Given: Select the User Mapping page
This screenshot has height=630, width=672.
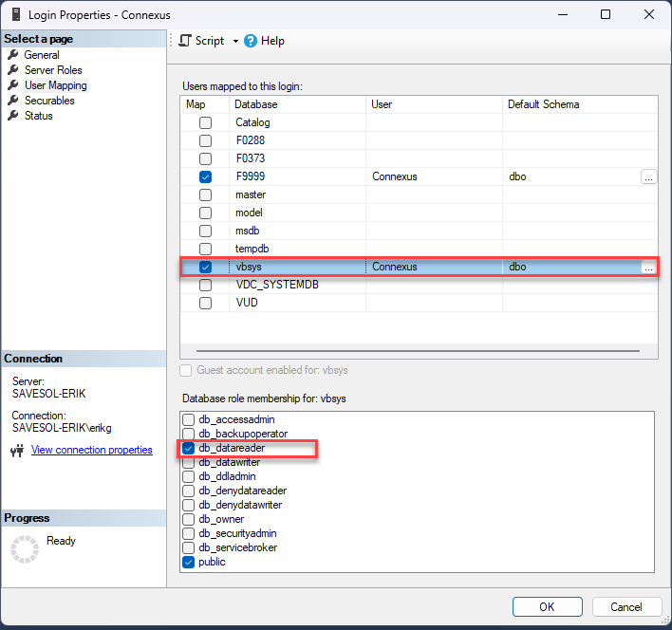Looking at the screenshot, I should 55,85.
